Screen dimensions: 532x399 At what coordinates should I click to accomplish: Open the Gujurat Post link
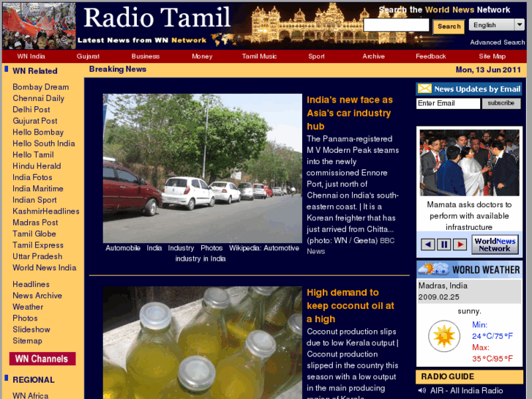coord(35,121)
